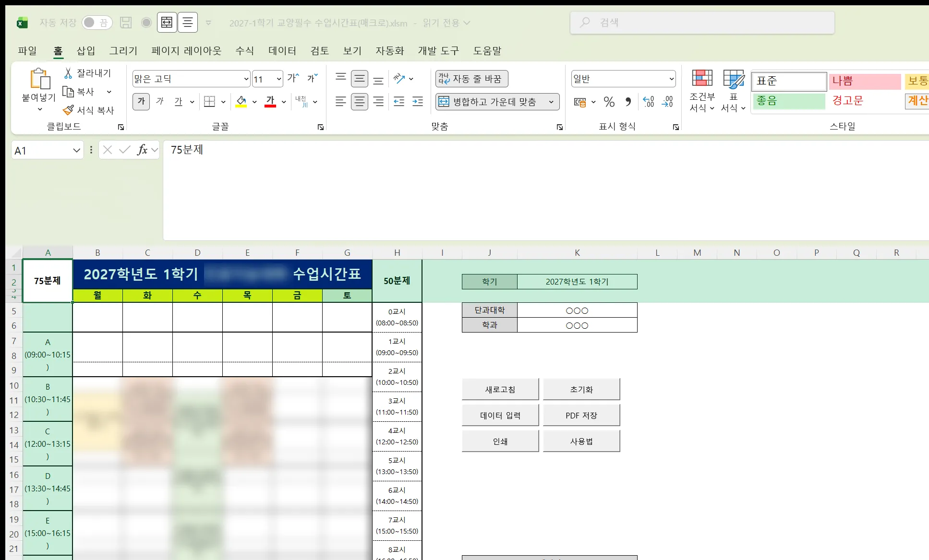
Task: Click the Decrease Indent icon
Action: (399, 101)
